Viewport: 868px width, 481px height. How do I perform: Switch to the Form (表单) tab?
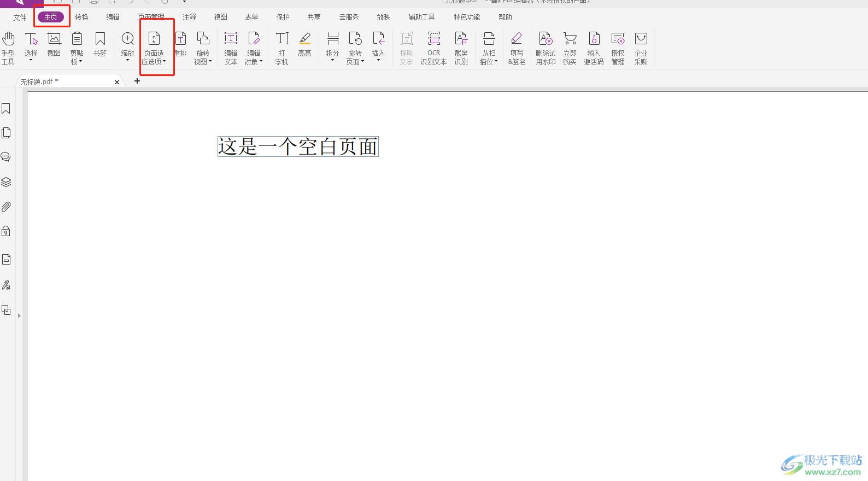click(252, 17)
